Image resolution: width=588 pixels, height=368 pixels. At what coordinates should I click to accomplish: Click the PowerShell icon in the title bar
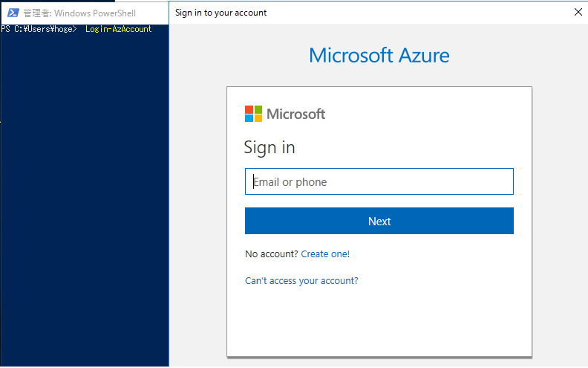(13, 13)
